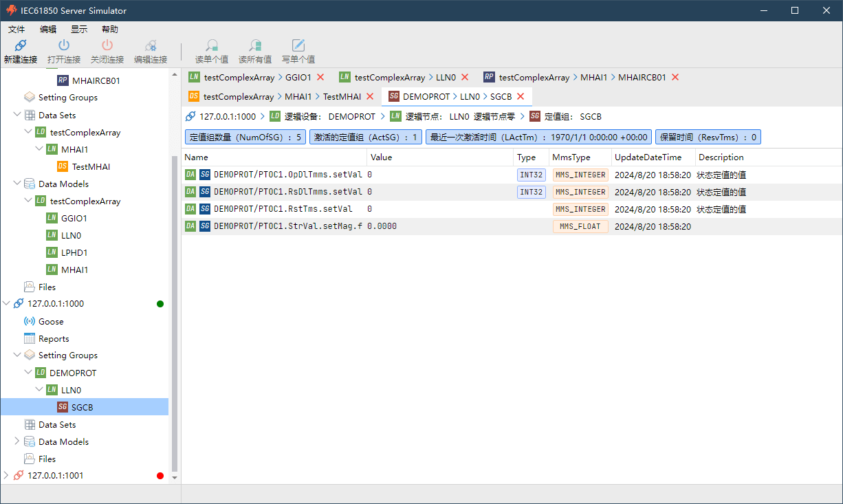Sort by the UpdateDateTime column header
This screenshot has width=843, height=504.
[x=648, y=157]
